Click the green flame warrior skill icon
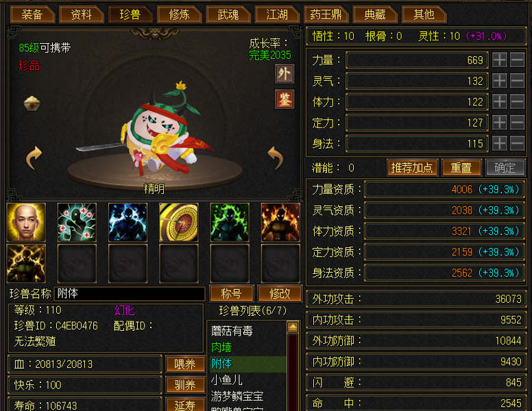Viewport: 532px width, 411px height. point(230,222)
